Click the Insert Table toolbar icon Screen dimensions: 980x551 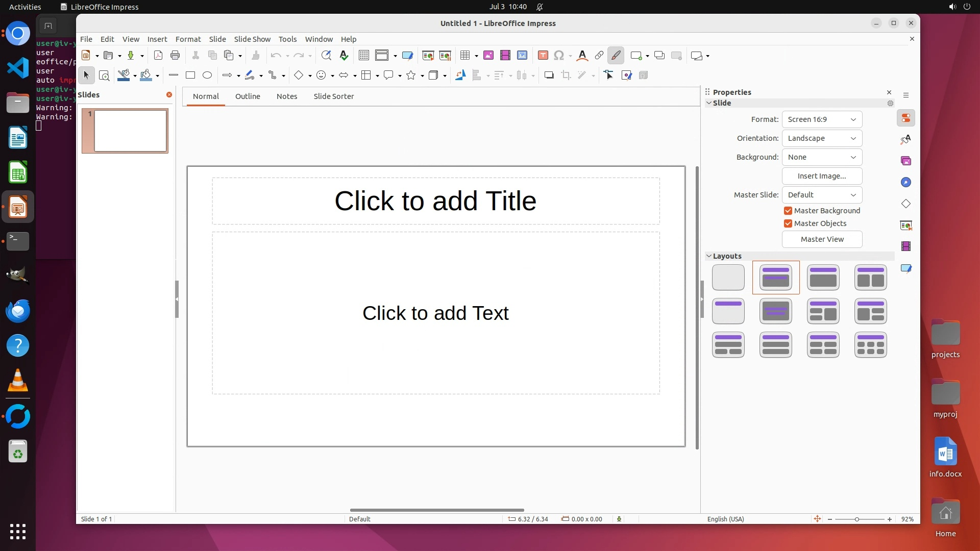tap(464, 56)
